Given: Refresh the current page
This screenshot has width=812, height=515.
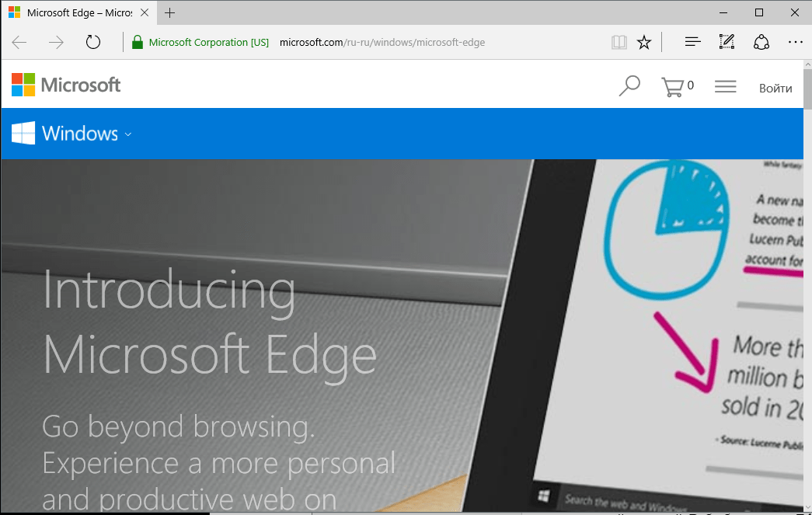Looking at the screenshot, I should [x=93, y=42].
